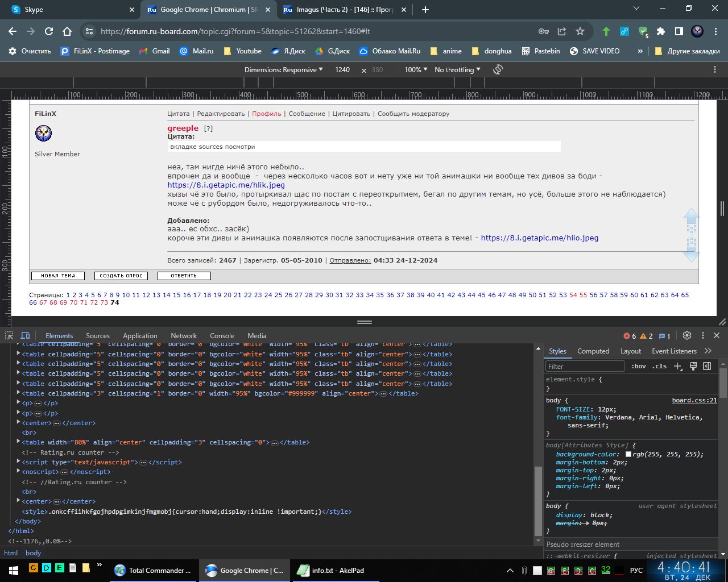Click blue chain-link extension icon
The height and width of the screenshot is (582, 728).
[x=624, y=31]
